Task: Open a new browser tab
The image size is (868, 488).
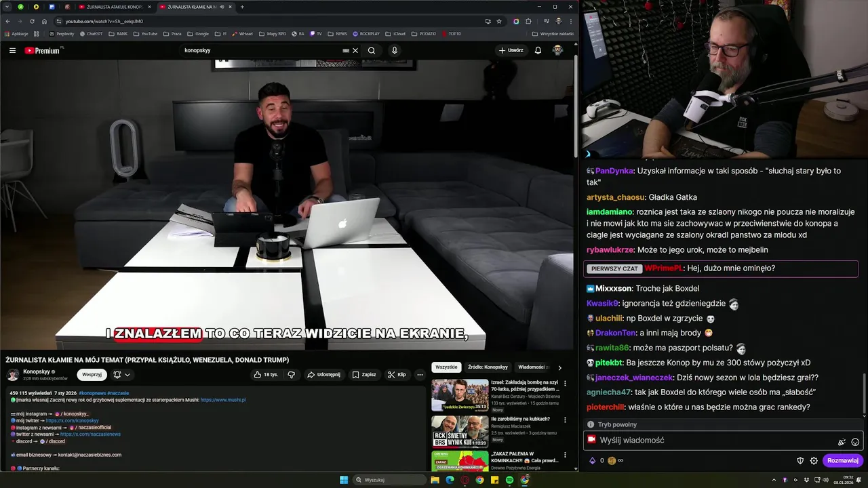Action: pyautogui.click(x=242, y=7)
